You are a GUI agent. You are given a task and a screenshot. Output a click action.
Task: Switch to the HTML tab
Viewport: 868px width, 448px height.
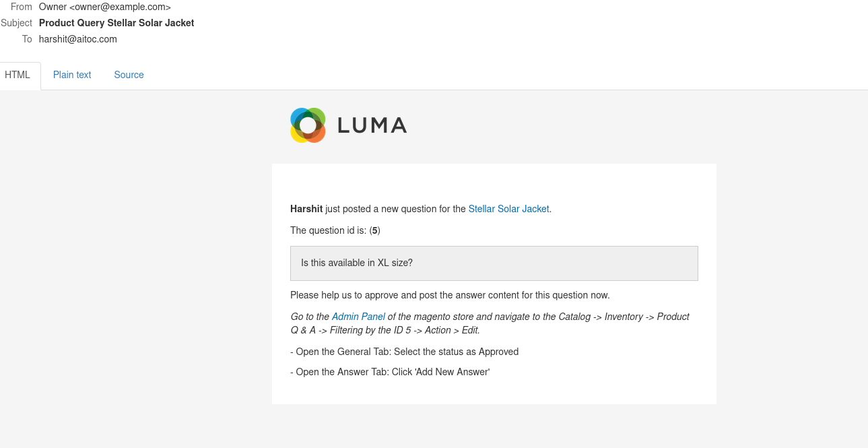[18, 75]
